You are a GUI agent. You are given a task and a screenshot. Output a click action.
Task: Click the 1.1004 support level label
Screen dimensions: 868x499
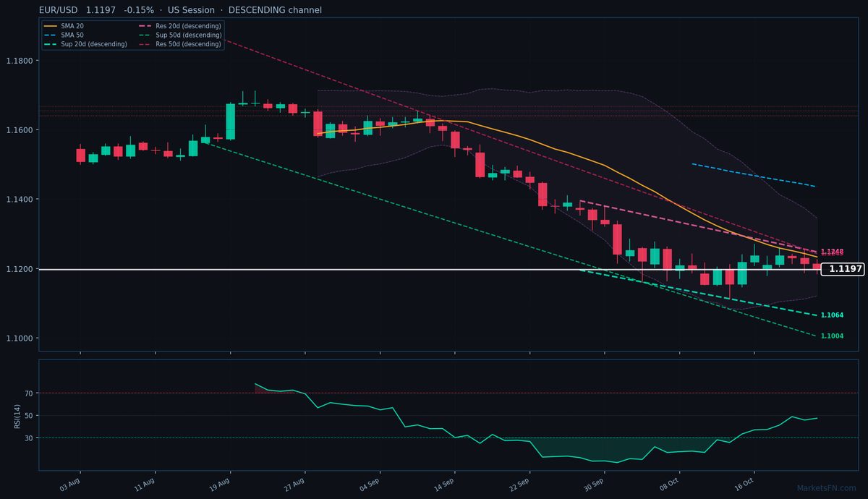point(832,336)
